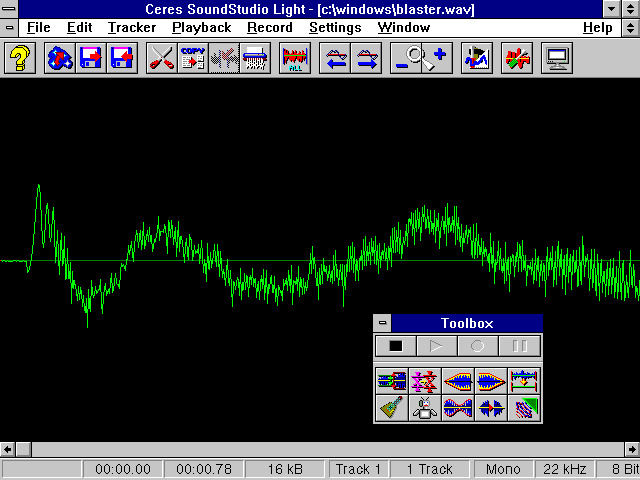640x480 pixels.
Task: Click the scissors cut icon in toolbar
Action: pos(161,58)
